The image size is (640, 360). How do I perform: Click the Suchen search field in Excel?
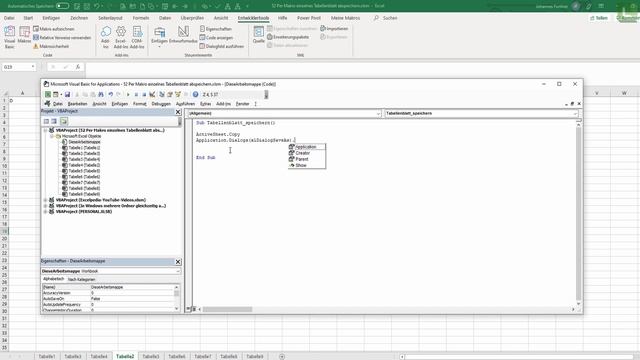386,18
